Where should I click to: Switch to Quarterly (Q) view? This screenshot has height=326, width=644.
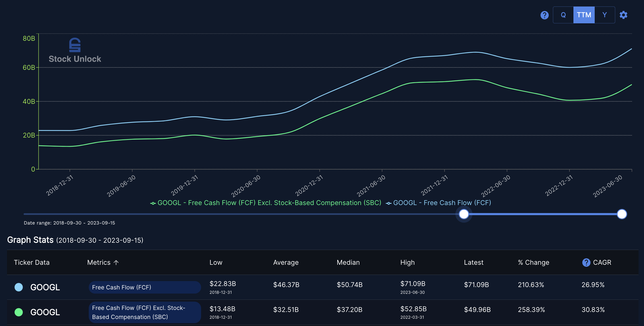tap(563, 15)
